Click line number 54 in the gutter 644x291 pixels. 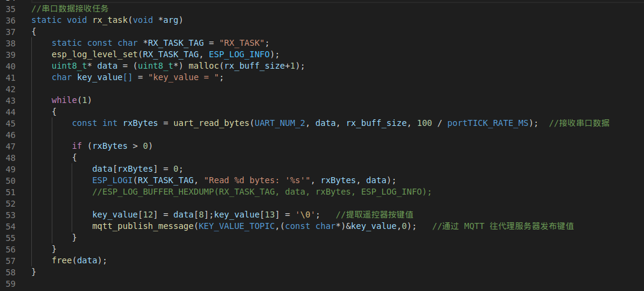(x=10, y=226)
